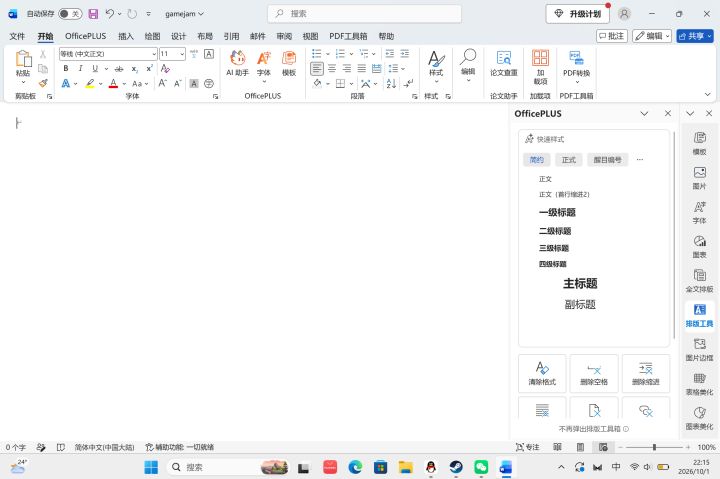Expand the 样式 styles gallery

[x=436, y=67]
